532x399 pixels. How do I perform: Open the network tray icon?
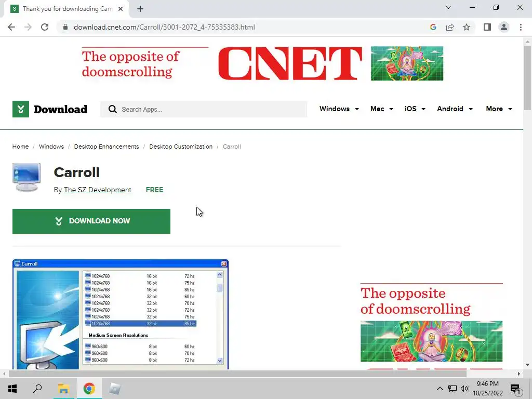453,389
